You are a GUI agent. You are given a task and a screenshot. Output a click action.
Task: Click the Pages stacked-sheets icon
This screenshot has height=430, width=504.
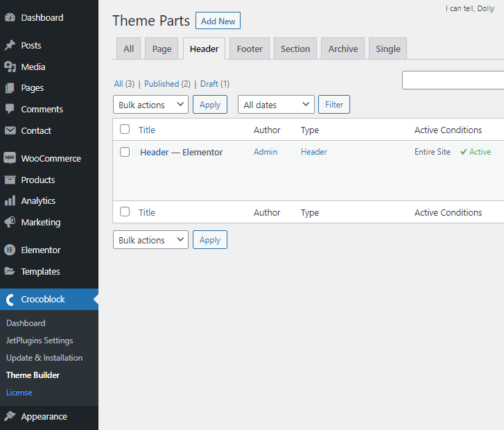tap(10, 88)
